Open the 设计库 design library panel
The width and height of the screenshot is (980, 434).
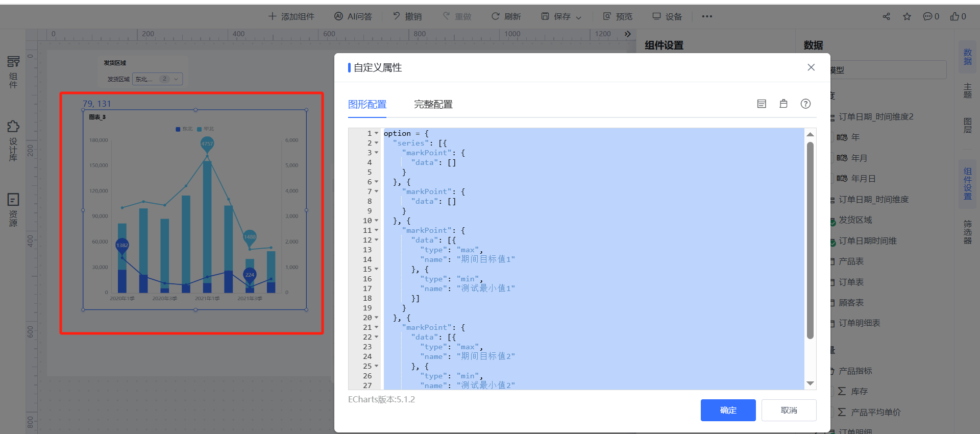[x=13, y=140]
